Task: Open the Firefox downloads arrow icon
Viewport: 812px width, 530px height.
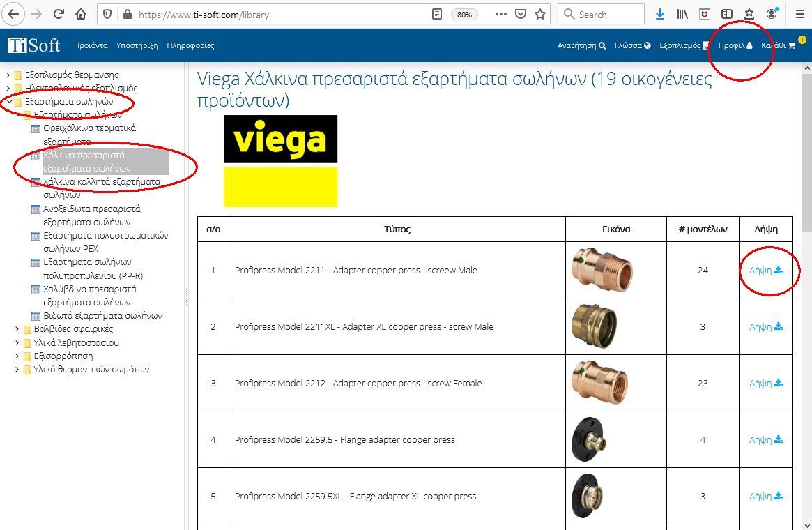Action: pos(660,14)
